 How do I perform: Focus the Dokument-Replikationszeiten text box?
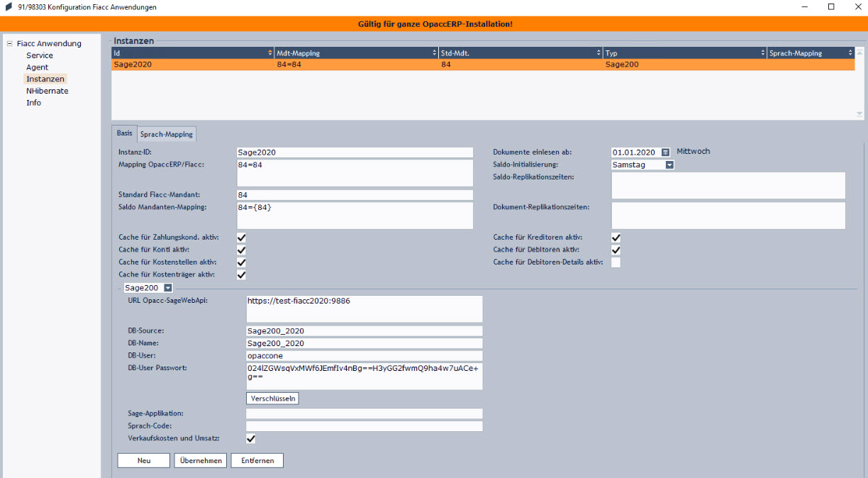[x=728, y=216]
